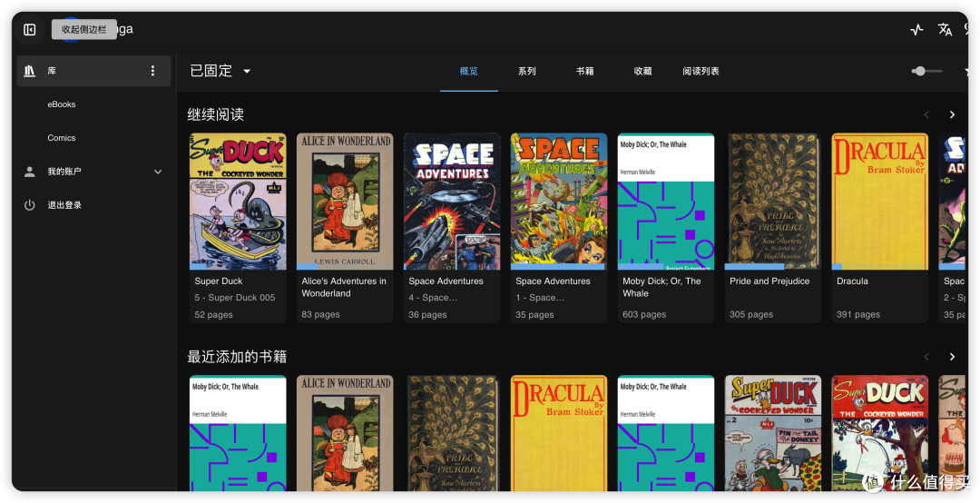The width and height of the screenshot is (980, 503).
Task: Open the language translation icon
Action: click(945, 29)
